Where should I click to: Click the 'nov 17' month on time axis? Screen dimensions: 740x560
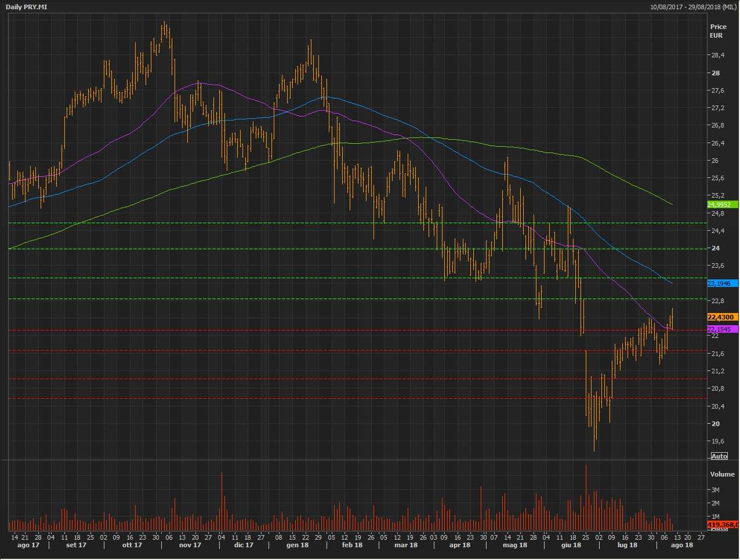190,545
